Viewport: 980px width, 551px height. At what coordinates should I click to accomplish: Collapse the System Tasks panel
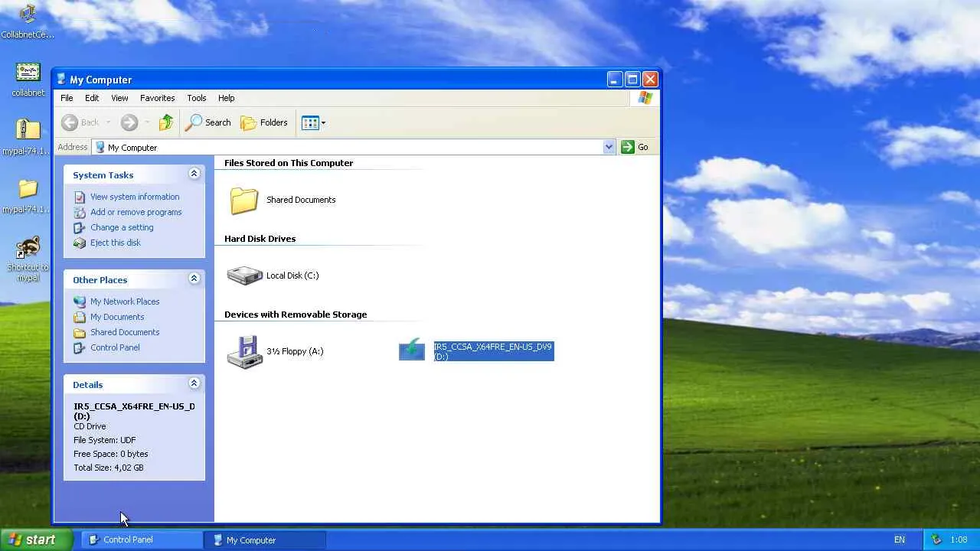pos(194,174)
